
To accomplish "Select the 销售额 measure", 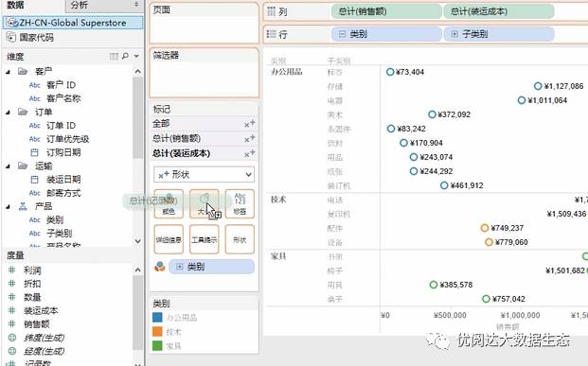I will (x=37, y=324).
